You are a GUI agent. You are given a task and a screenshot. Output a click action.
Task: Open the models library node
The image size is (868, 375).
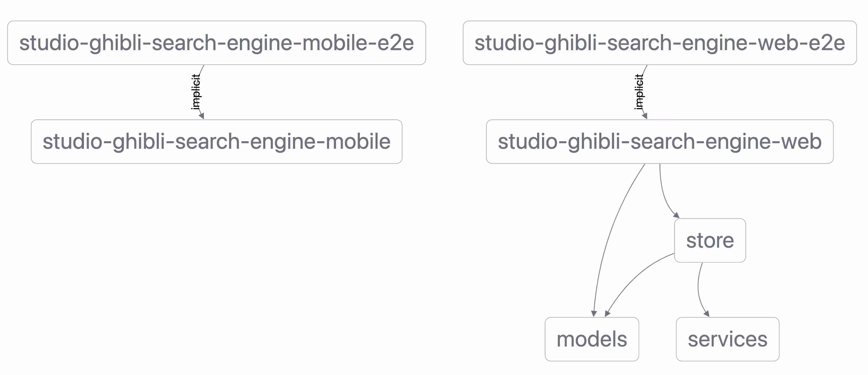[592, 339]
